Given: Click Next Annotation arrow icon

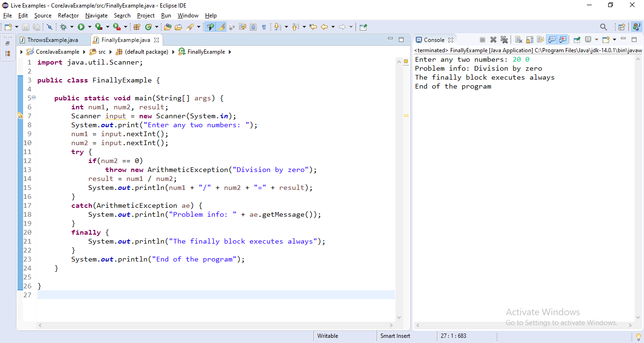Looking at the screenshot, I should pyautogui.click(x=277, y=27).
